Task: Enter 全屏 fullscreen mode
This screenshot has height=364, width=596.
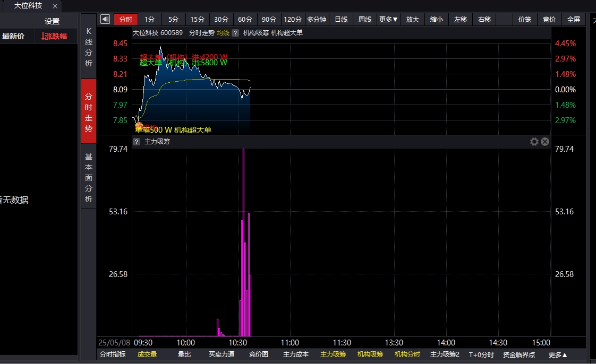Action: pyautogui.click(x=574, y=19)
